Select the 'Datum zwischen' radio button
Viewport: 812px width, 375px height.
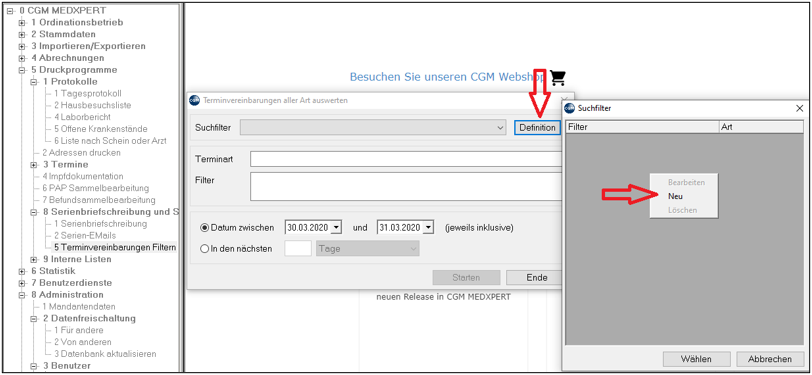(x=204, y=228)
